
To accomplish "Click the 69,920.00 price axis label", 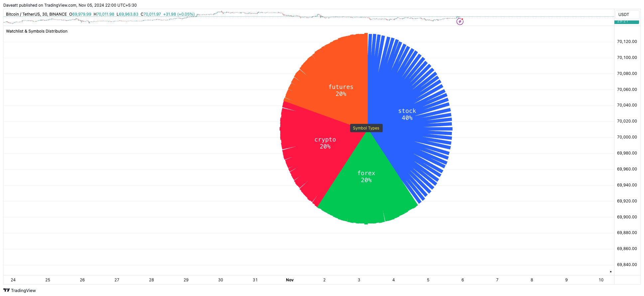I will coord(627,201).
